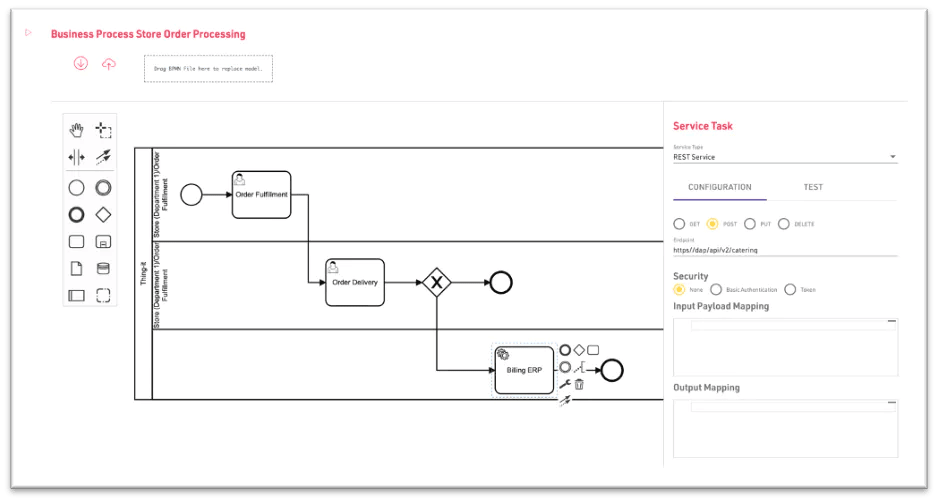938x502 pixels.
Task: Activate the hand tool in palette
Action: point(76,130)
